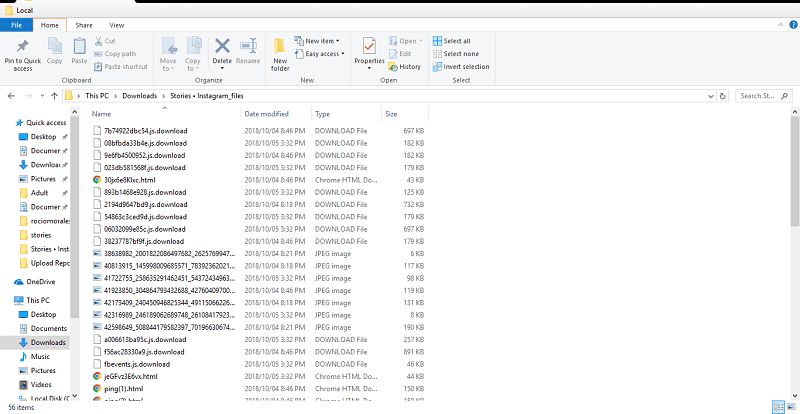
Task: Open the Easy access dropdown
Action: 320,54
